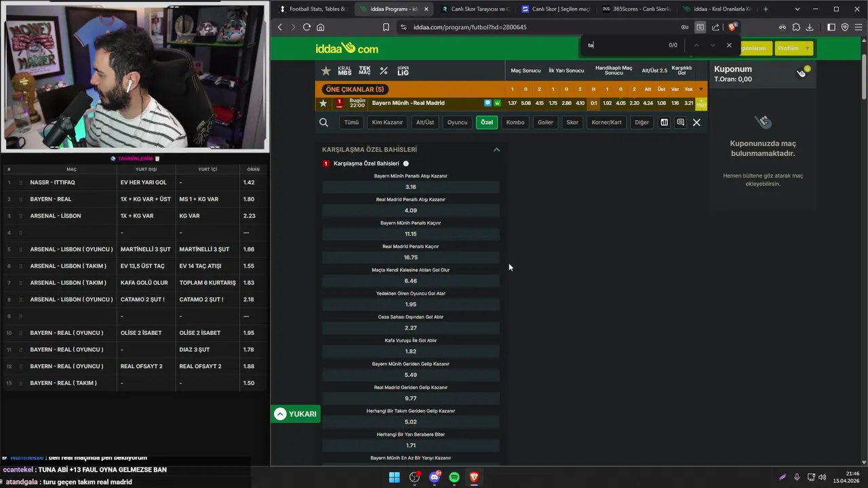Open the browser tab list chevron
This screenshot has height=488, width=868.
(x=797, y=9)
